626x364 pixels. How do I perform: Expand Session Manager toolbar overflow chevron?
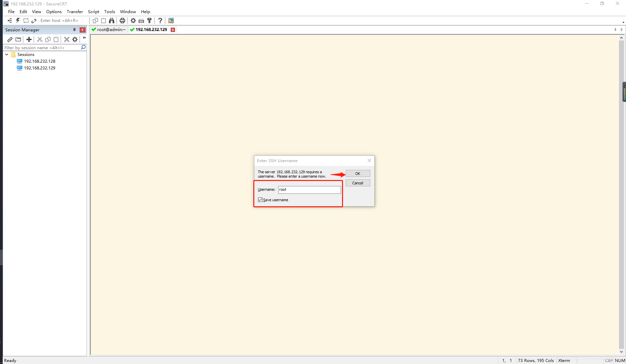pos(84,38)
